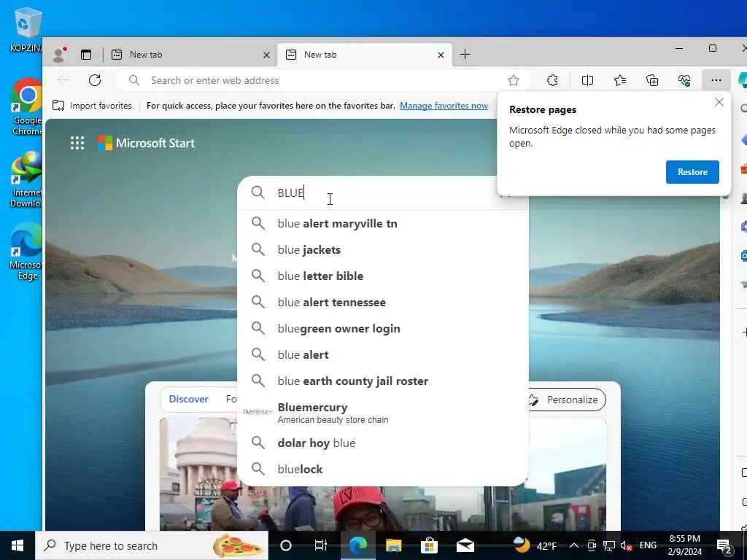Open the Windows Start menu
Screen dimensions: 747x560
click(x=18, y=545)
